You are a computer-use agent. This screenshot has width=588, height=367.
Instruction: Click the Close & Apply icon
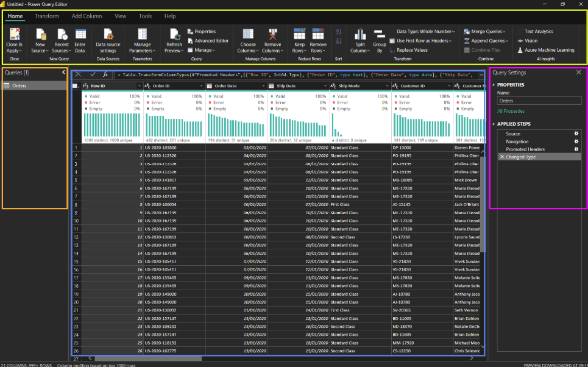[x=14, y=35]
